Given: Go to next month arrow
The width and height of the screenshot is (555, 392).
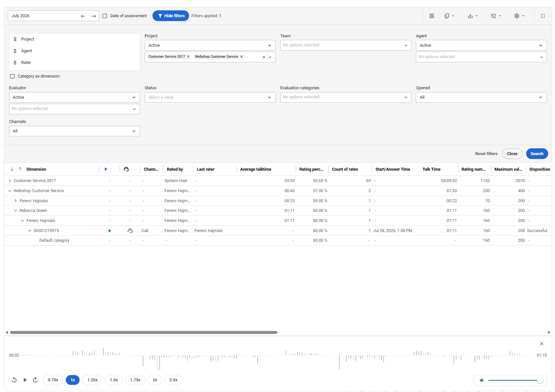Looking at the screenshot, I should [93, 16].
